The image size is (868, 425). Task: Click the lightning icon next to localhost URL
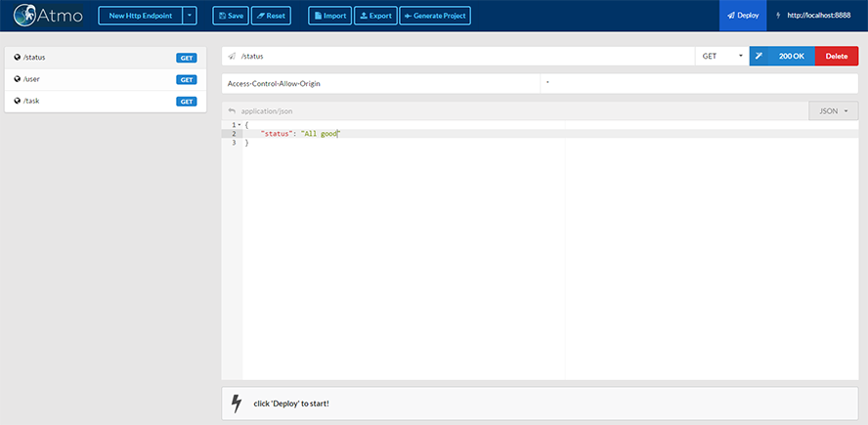click(780, 16)
